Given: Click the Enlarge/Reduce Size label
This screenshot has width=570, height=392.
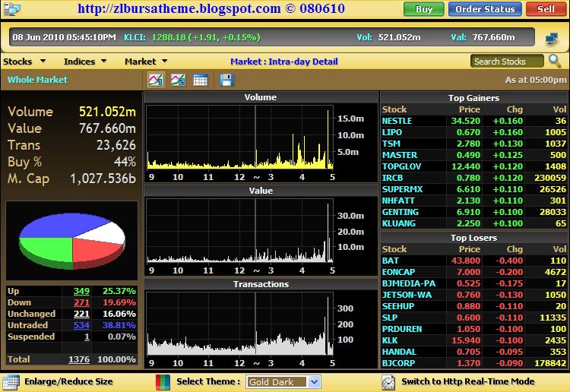Looking at the screenshot, I should pyautogui.click(x=68, y=381).
